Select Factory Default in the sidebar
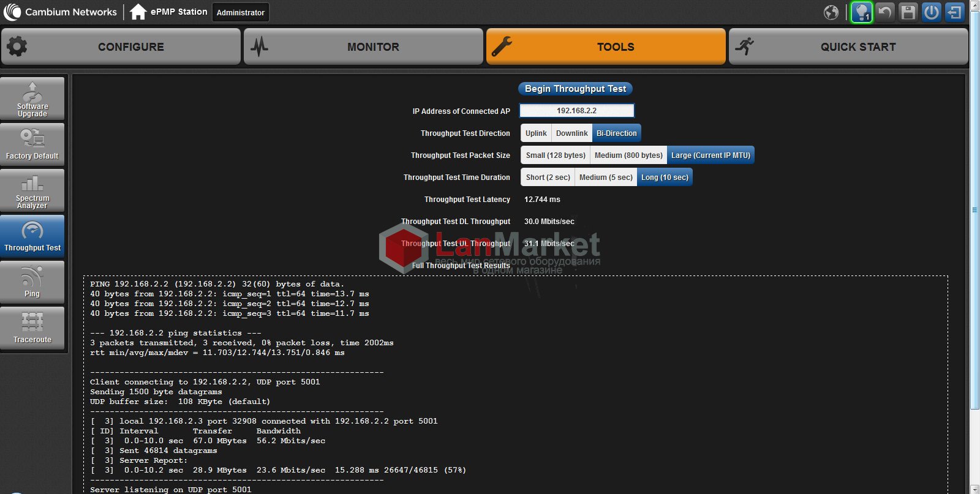 coord(32,144)
